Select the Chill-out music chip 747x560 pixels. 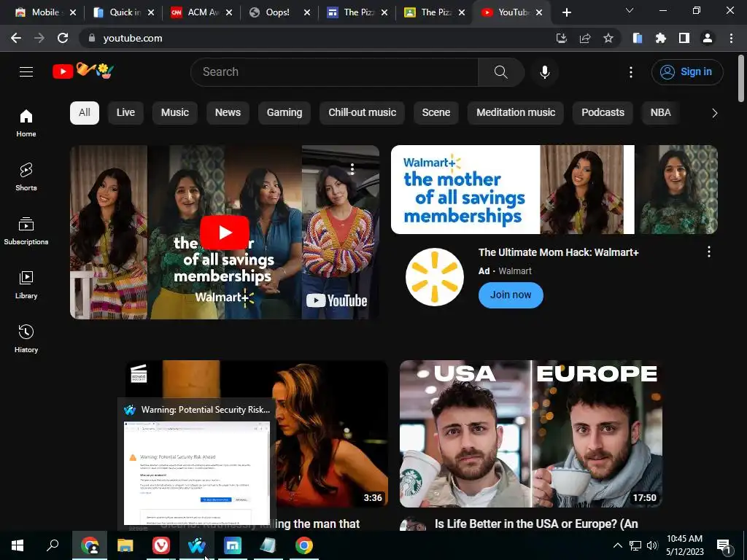pos(362,113)
